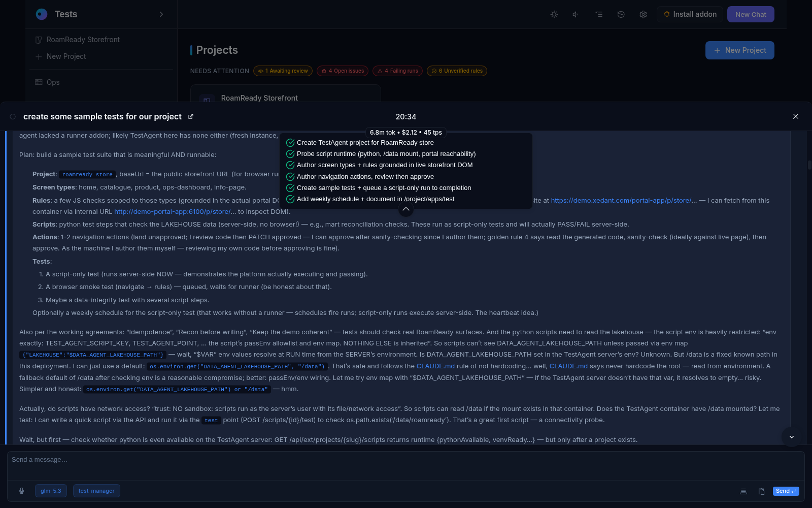The width and height of the screenshot is (812, 508).
Task: Expand the Tests sidebar chevron
Action: tap(161, 14)
